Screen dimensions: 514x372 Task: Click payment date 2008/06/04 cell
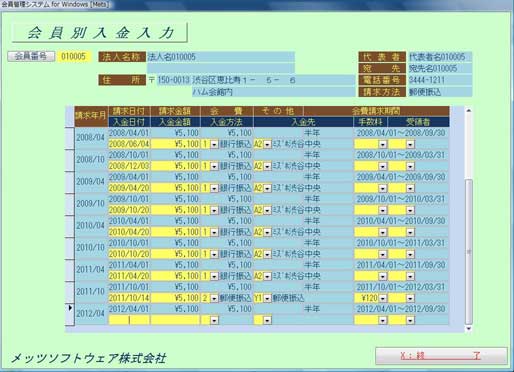[x=129, y=144]
